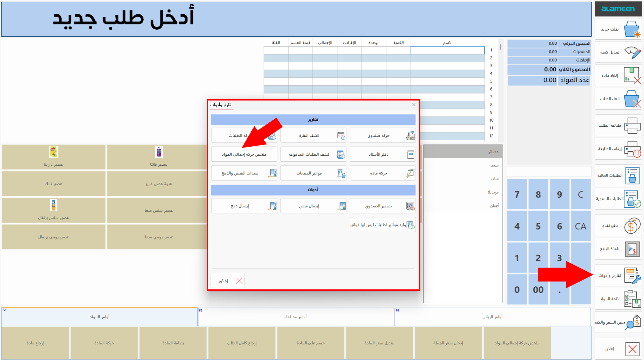Open the orders movement report button
Screen dimensions: 644x360
(244, 135)
